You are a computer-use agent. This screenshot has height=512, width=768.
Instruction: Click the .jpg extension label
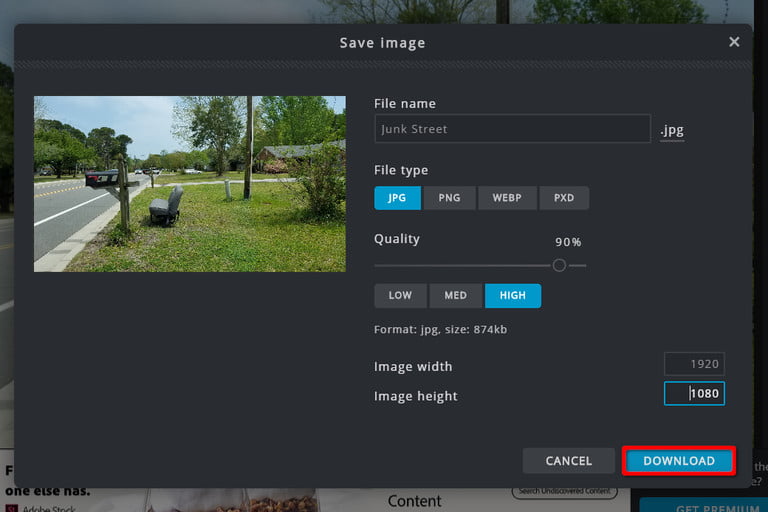tap(672, 130)
